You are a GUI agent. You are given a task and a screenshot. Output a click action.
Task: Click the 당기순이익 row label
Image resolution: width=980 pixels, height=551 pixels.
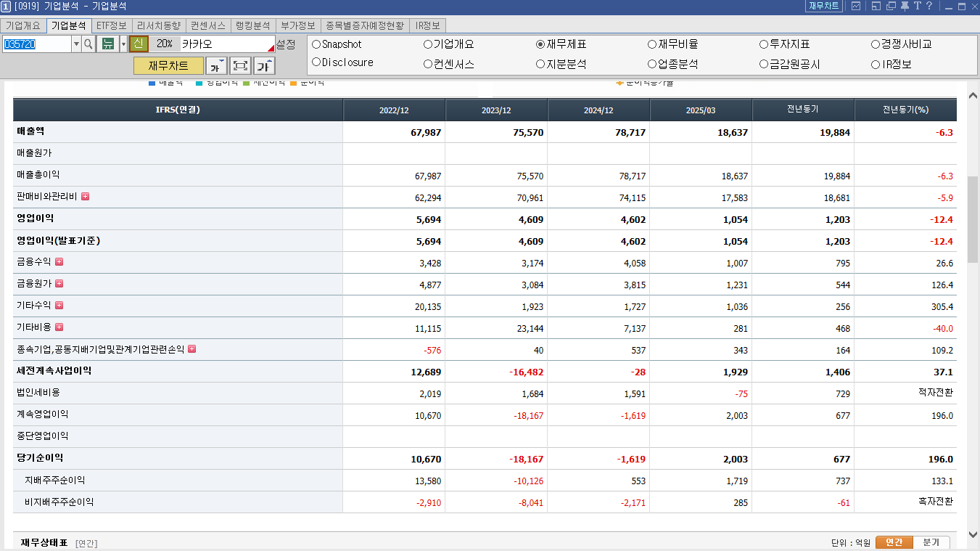tap(40, 458)
